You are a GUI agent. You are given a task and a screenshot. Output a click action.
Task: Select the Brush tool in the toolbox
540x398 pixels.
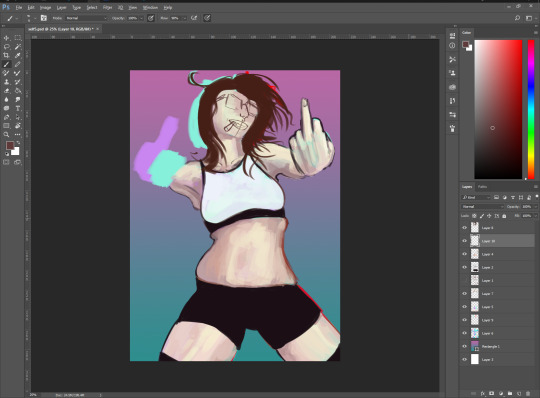pyautogui.click(x=7, y=64)
